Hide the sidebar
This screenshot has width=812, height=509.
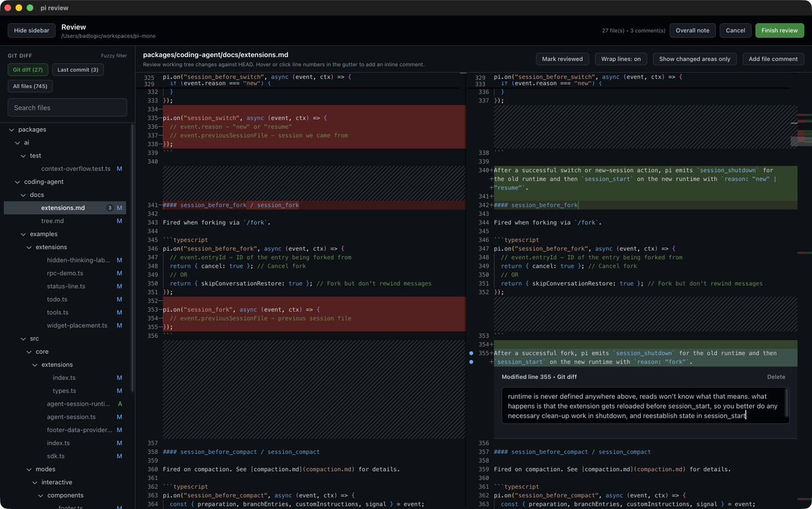(32, 30)
